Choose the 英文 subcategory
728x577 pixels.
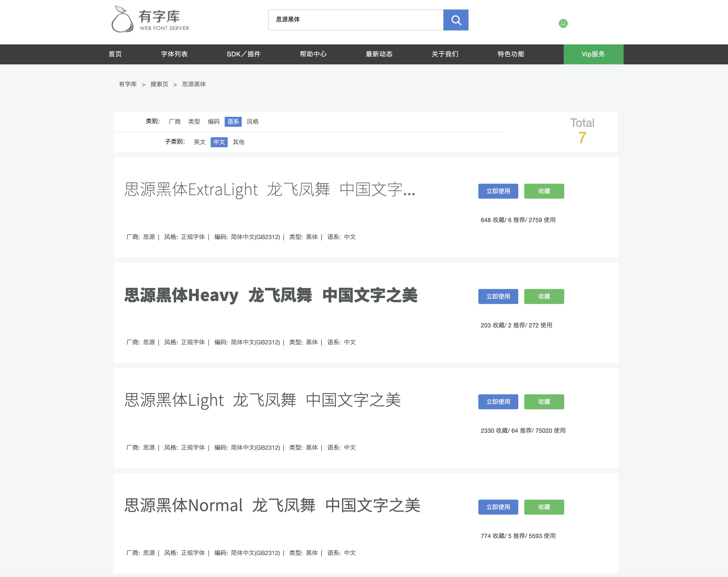[x=199, y=142]
